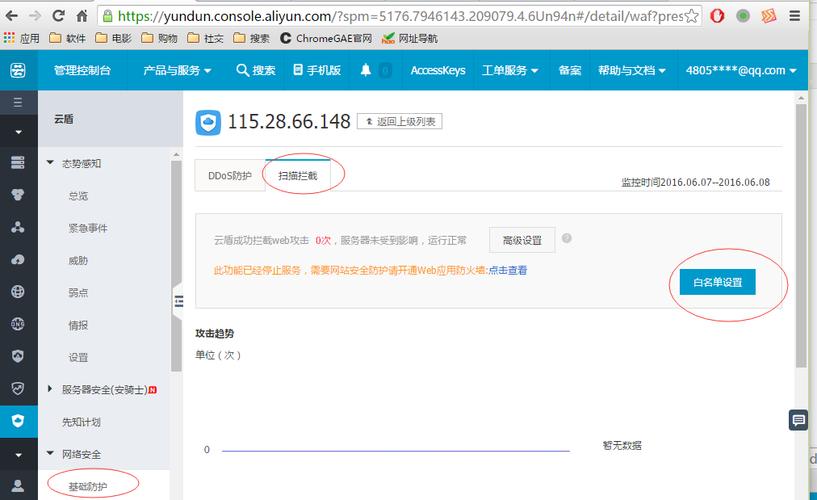Open 手机版 in the top bar
The image size is (817, 500).
click(x=317, y=70)
